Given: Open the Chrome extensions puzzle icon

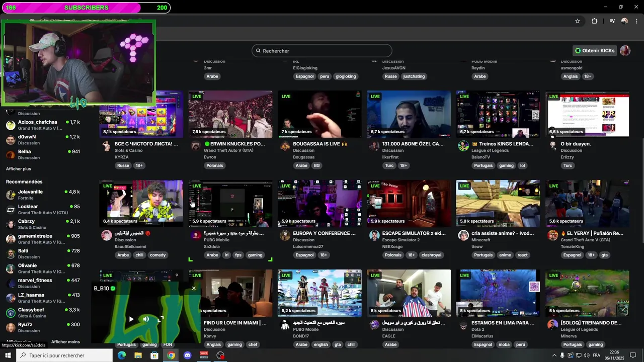Looking at the screenshot, I should [594, 21].
